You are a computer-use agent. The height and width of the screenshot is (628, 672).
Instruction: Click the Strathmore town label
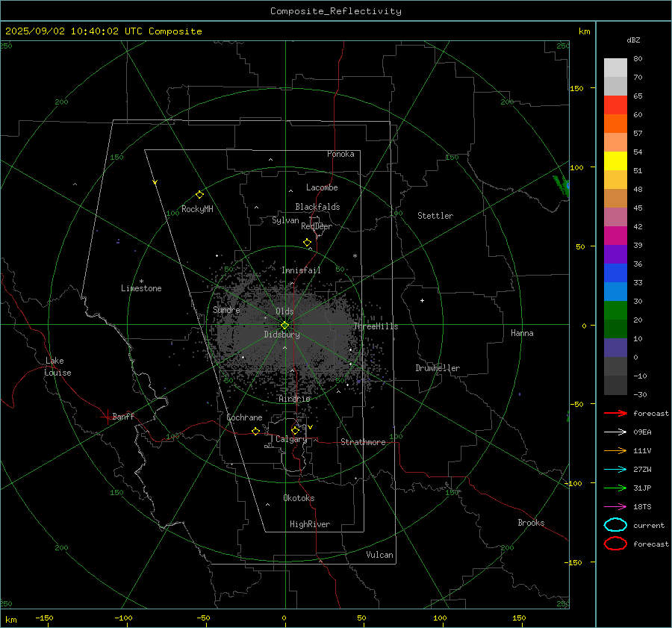(x=363, y=442)
